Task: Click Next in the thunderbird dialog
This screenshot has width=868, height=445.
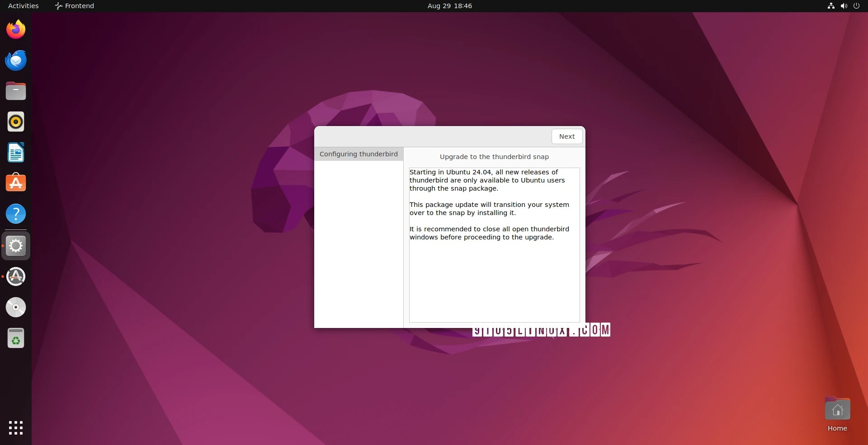Action: pos(567,136)
